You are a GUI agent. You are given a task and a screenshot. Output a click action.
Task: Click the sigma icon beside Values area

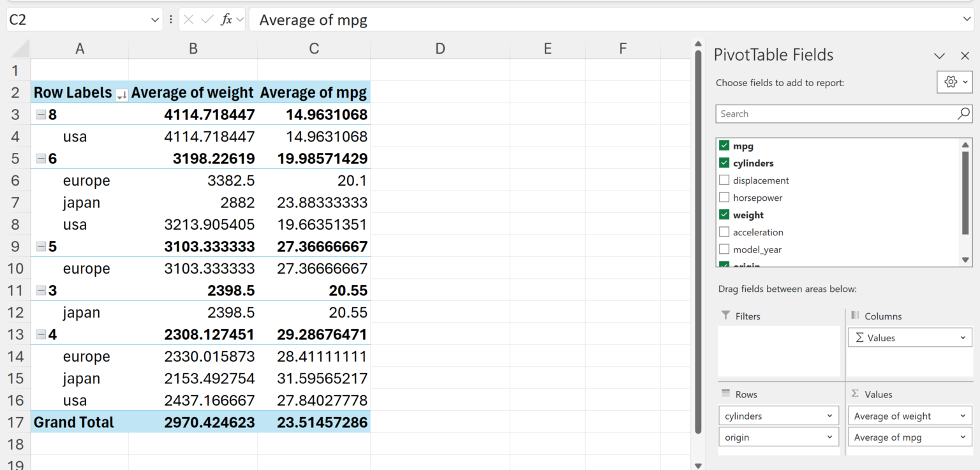coord(856,393)
